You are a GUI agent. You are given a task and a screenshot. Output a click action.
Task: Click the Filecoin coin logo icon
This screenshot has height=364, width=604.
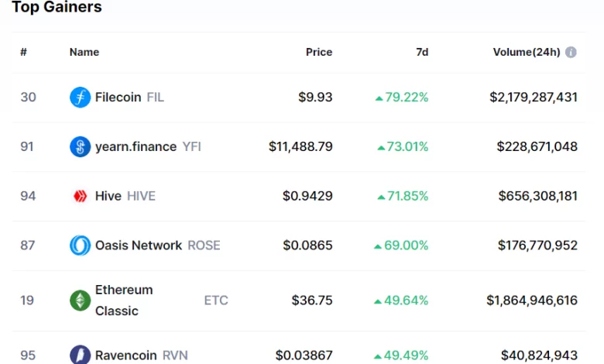[81, 98]
